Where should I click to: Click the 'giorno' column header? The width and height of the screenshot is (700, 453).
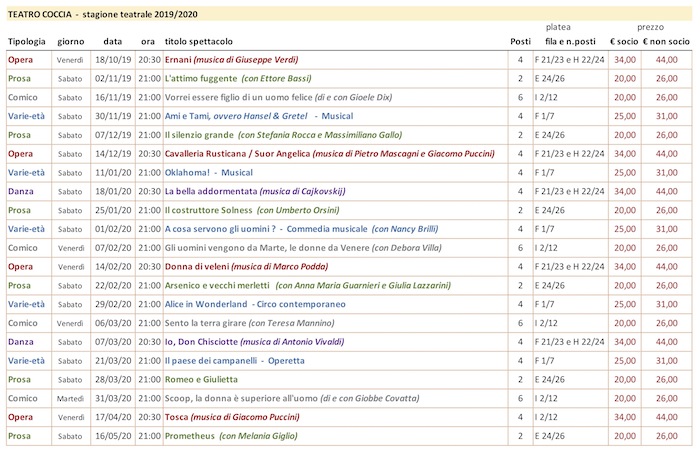pos(71,42)
